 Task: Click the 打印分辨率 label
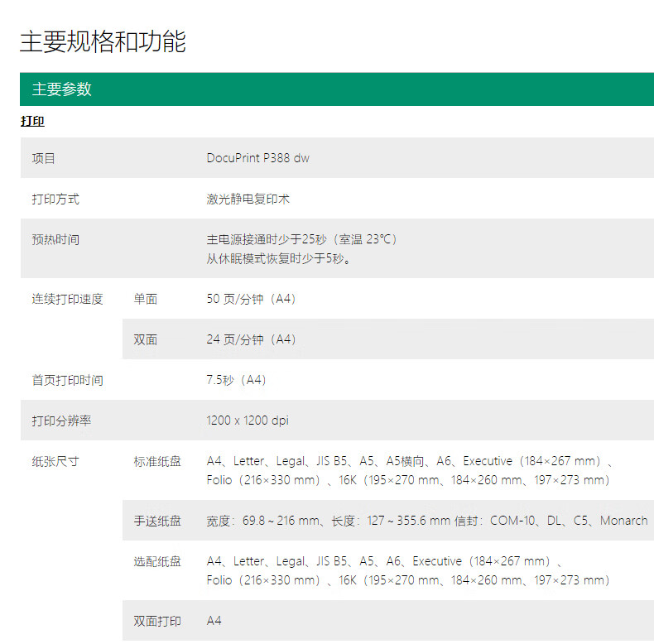[x=61, y=421]
